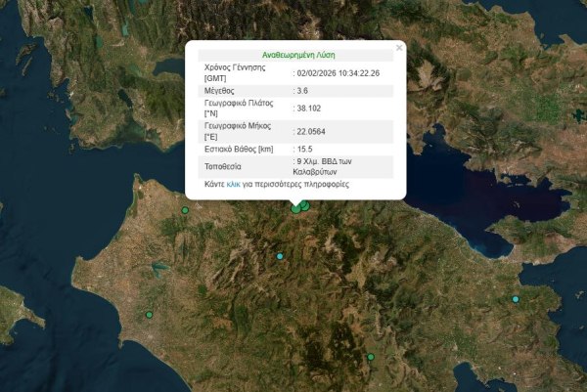Select the large green epicenter marker below popup

[x=295, y=207]
